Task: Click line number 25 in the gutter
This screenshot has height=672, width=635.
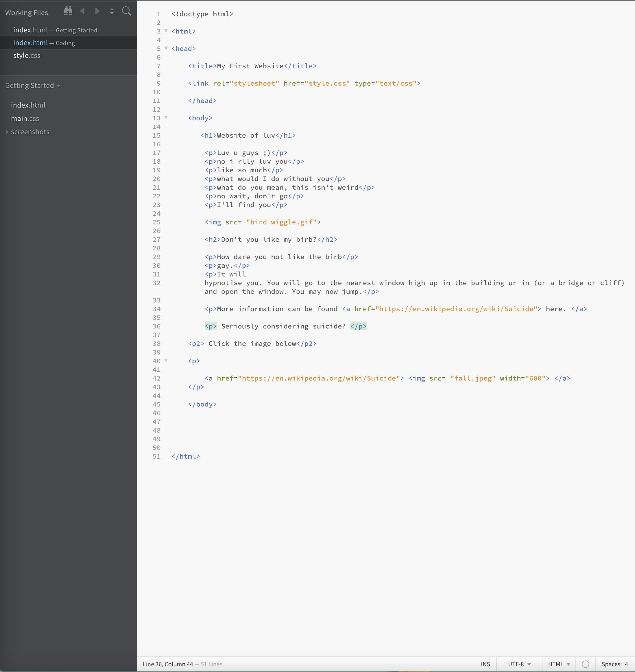Action: point(156,222)
